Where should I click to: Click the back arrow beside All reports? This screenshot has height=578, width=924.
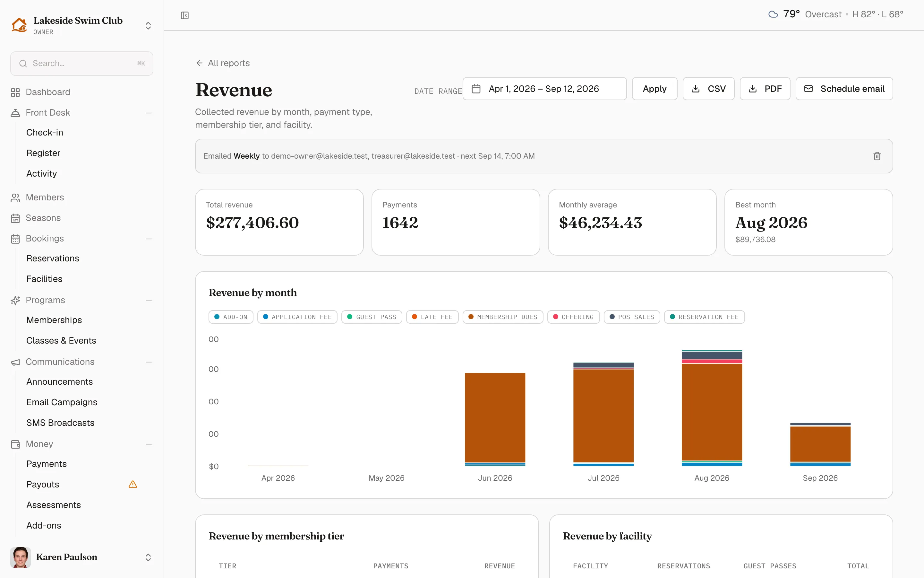pos(199,63)
